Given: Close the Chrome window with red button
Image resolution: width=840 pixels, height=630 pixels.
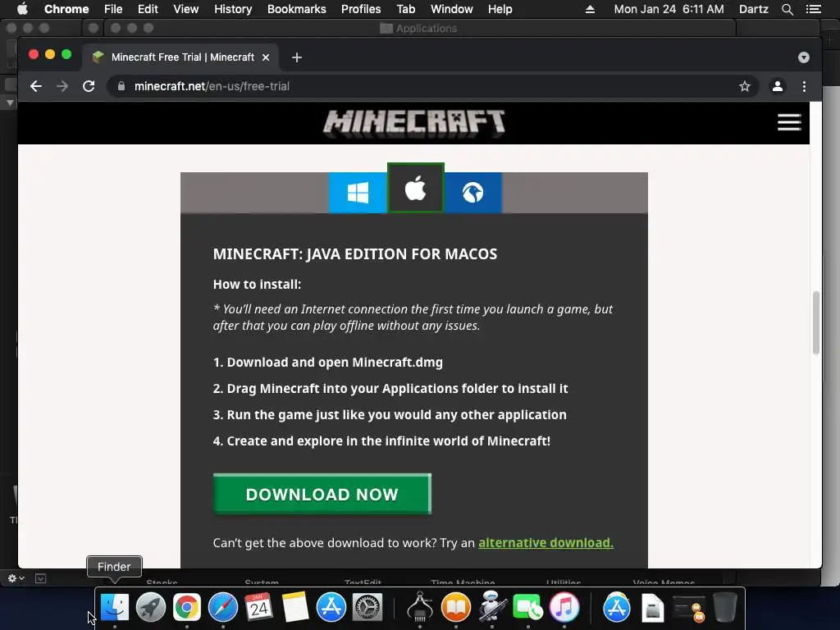Looking at the screenshot, I should [33, 55].
